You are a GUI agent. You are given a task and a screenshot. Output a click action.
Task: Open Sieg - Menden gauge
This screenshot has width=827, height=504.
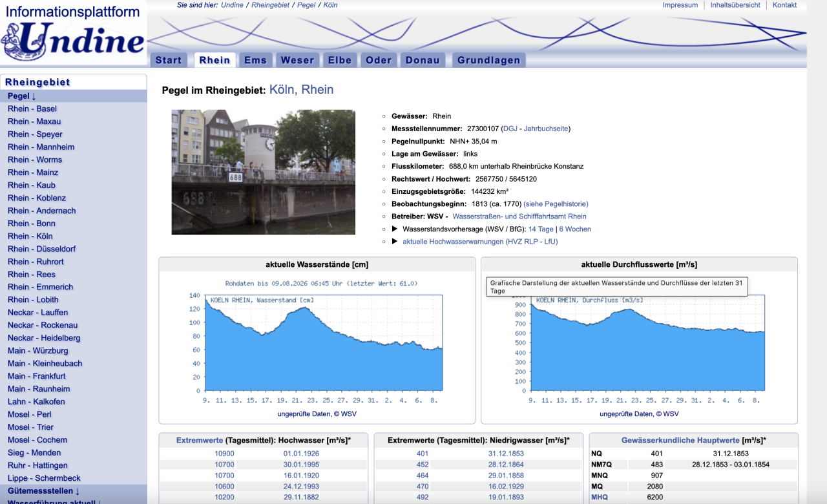[34, 452]
